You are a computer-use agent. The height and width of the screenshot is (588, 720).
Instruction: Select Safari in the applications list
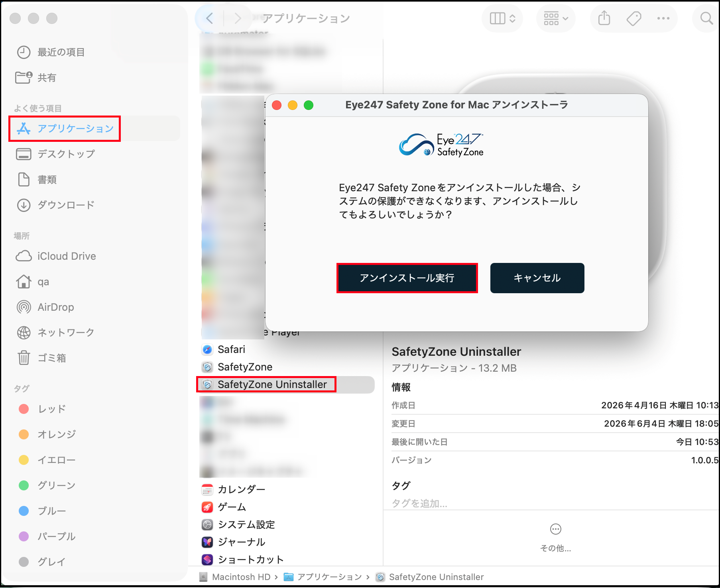pyautogui.click(x=231, y=349)
